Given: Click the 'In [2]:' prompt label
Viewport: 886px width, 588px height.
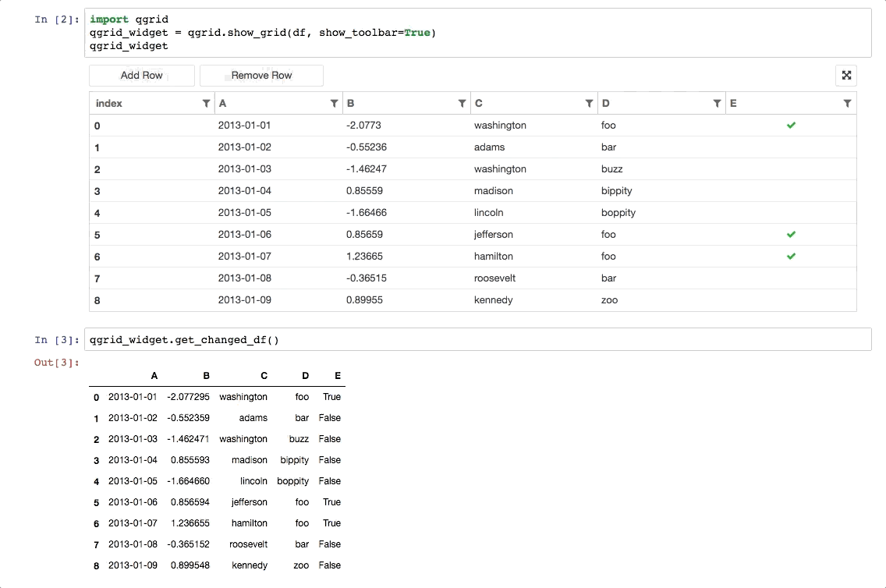Looking at the screenshot, I should coord(56,19).
